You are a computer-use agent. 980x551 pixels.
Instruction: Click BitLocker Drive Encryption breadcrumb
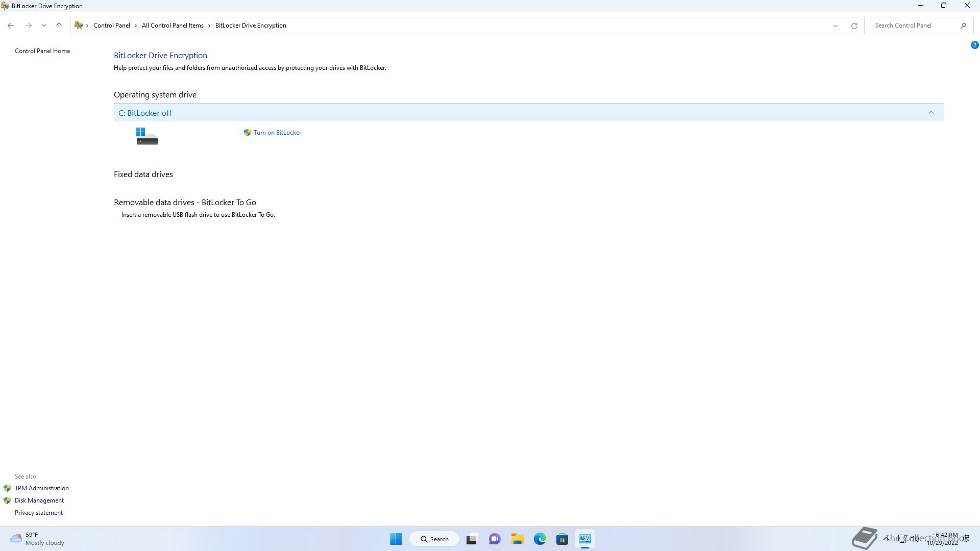[x=251, y=26]
